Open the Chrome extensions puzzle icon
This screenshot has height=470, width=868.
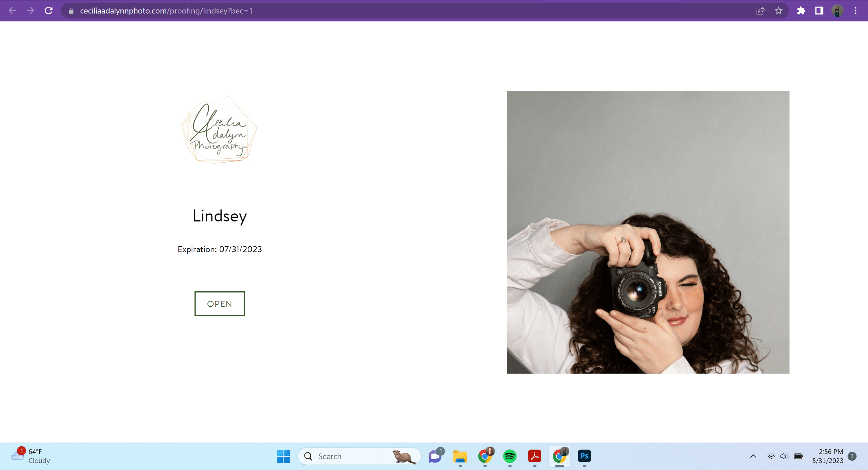pyautogui.click(x=801, y=10)
